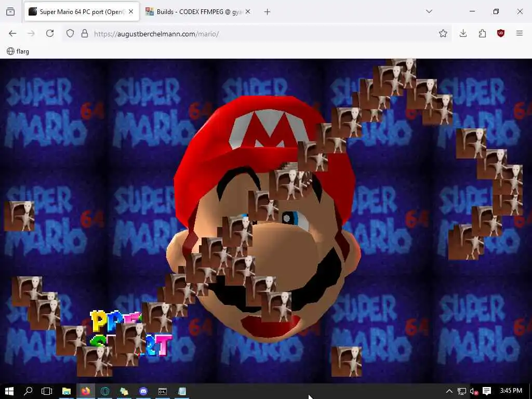This screenshot has height=399, width=532.
Task: Open the Notepad taskbar icon
Action: tap(182, 391)
